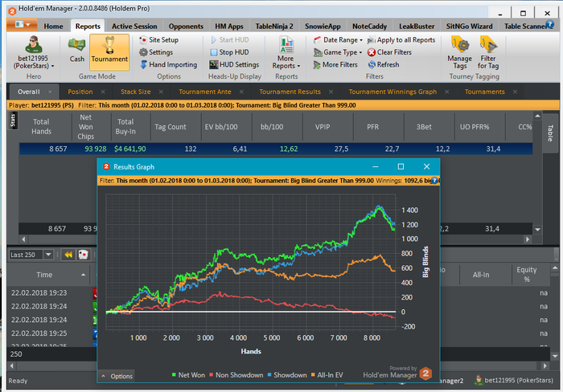This screenshot has height=392, width=563.
Task: Click the stats grid horizontal scrollbar left arrow
Action: [23, 239]
